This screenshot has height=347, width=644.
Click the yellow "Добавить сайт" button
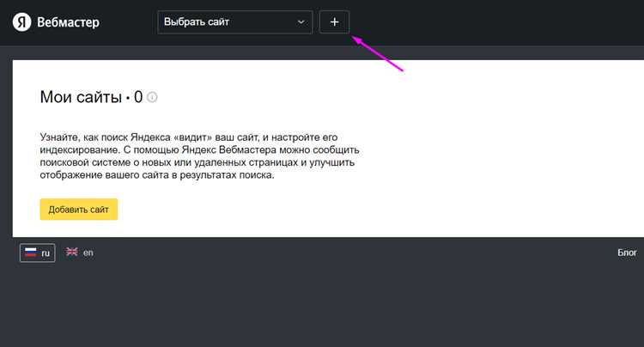click(79, 210)
